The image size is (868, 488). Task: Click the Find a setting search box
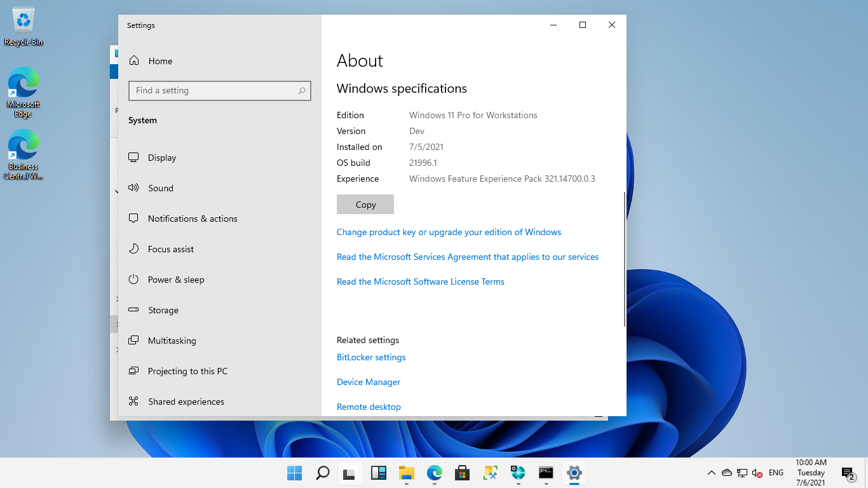tap(219, 90)
